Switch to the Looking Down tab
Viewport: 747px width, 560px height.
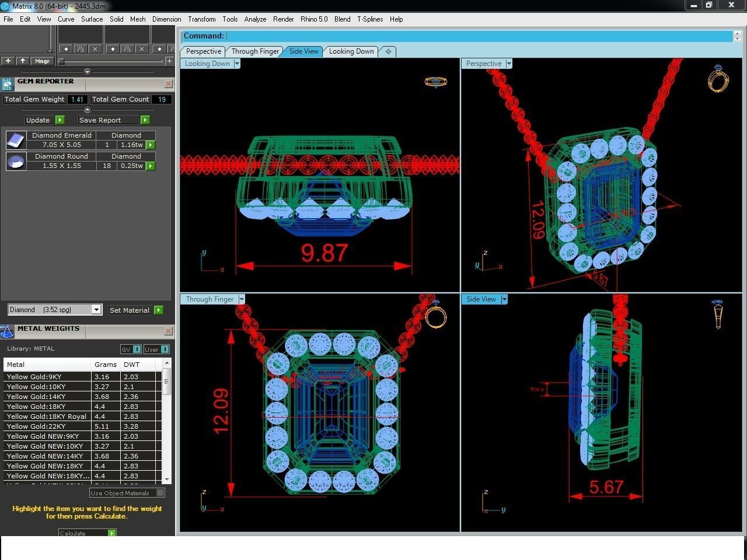pos(351,51)
